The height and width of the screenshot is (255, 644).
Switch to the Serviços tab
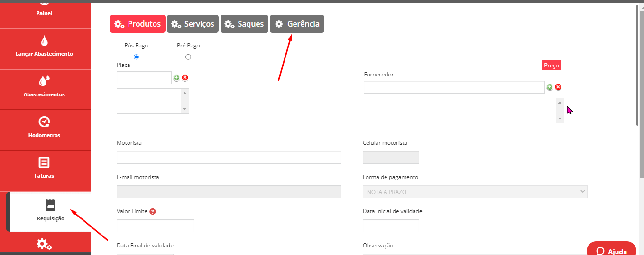(193, 24)
